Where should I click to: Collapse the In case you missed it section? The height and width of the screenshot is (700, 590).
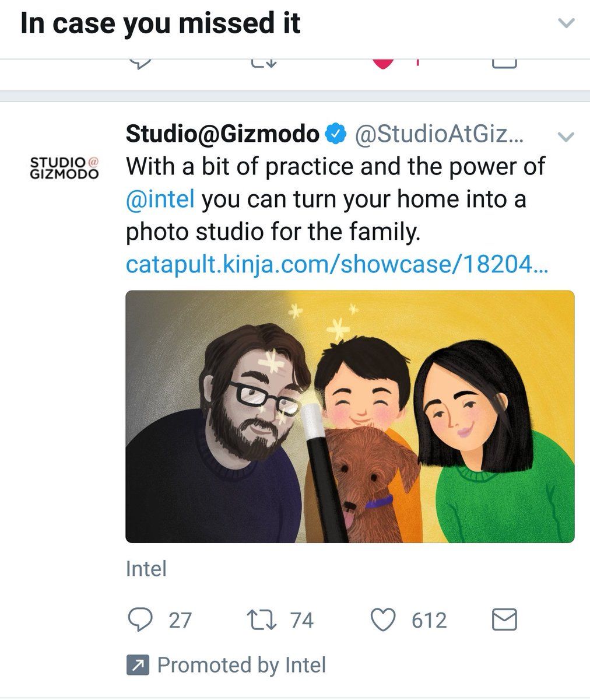[x=566, y=23]
